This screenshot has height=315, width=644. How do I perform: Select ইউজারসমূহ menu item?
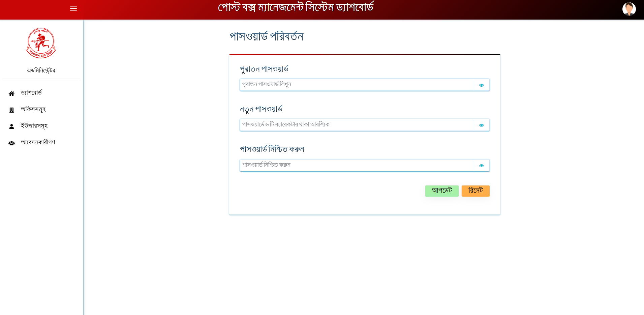pos(34,126)
